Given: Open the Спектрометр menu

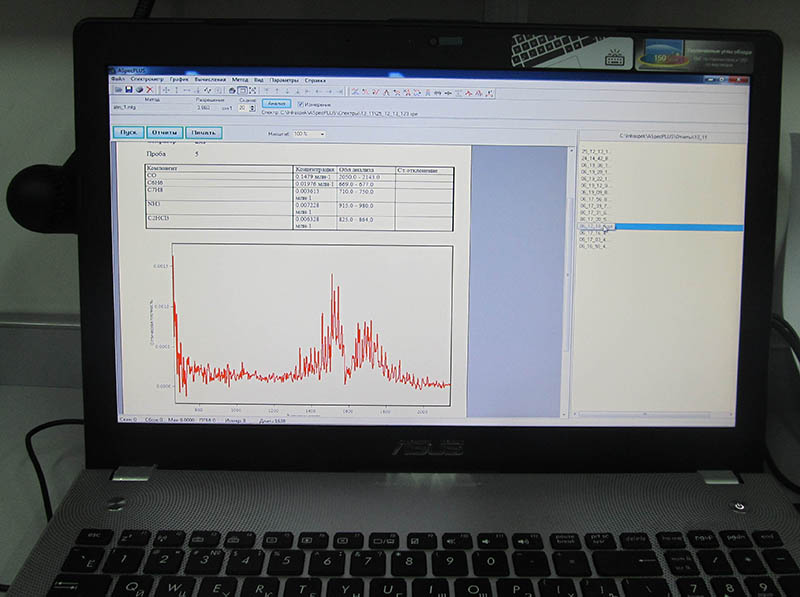Looking at the screenshot, I should tap(147, 79).
